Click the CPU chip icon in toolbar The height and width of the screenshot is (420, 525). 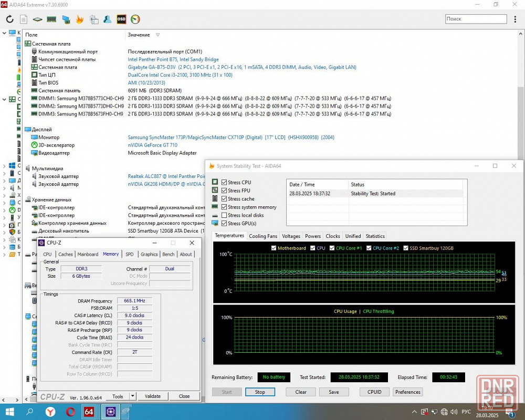[37, 19]
